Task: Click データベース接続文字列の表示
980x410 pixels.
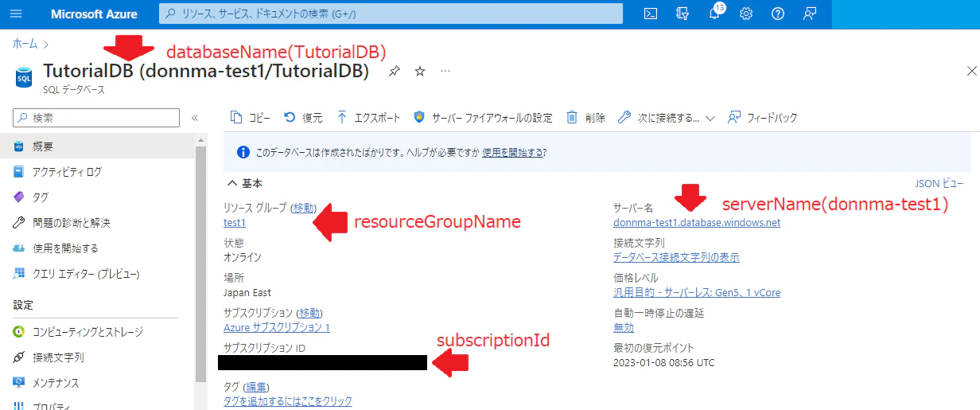Action: (676, 257)
